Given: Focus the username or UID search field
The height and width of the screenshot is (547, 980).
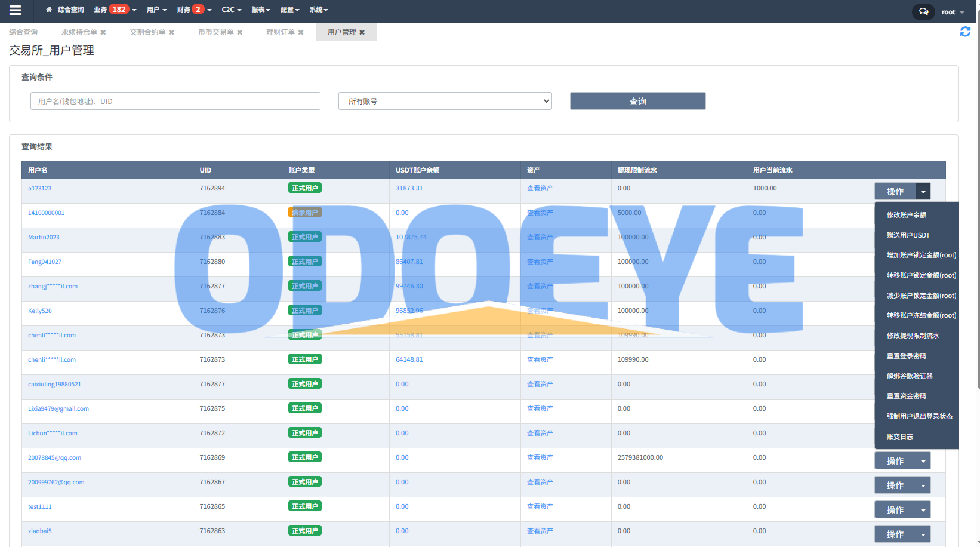Looking at the screenshot, I should (x=175, y=101).
